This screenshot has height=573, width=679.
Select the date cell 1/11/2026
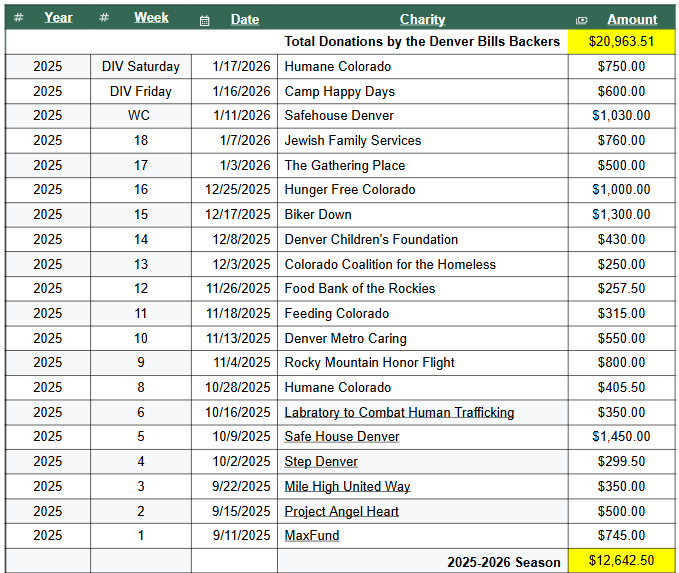(234, 116)
